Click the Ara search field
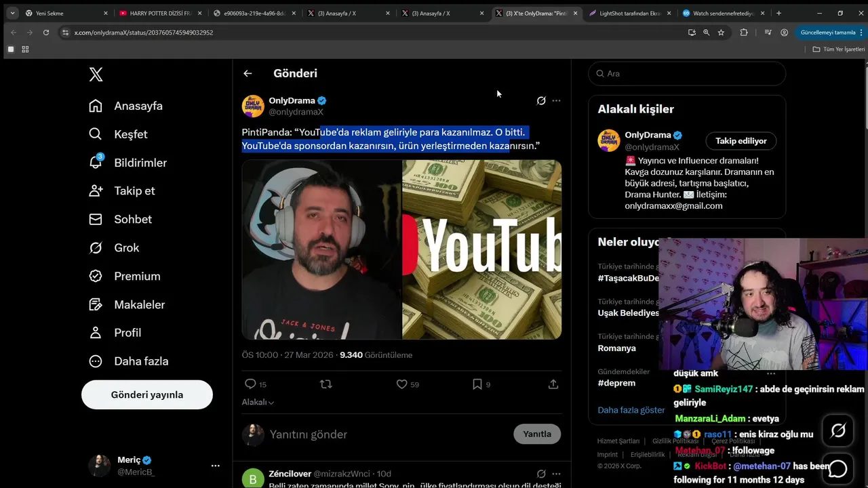 click(687, 73)
